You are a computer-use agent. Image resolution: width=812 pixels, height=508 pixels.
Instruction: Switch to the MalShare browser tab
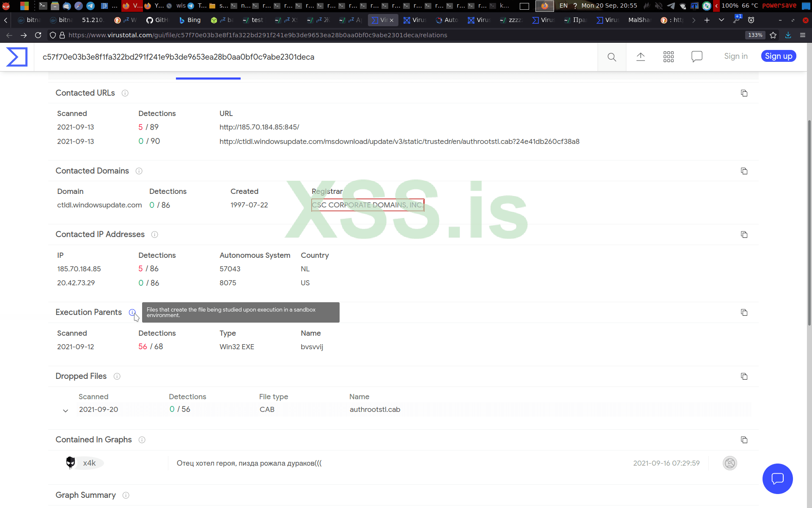click(639, 20)
